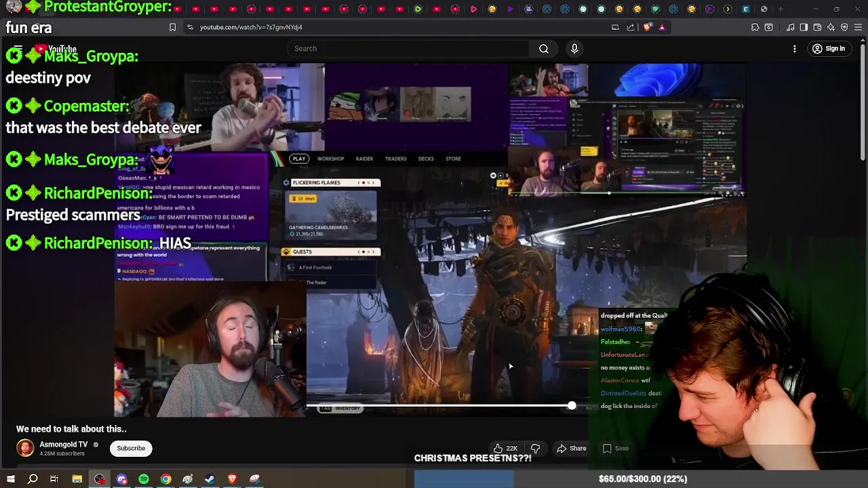This screenshot has width=868, height=488.
Task: Dislike the video with thumbs-down icon
Action: click(x=535, y=448)
